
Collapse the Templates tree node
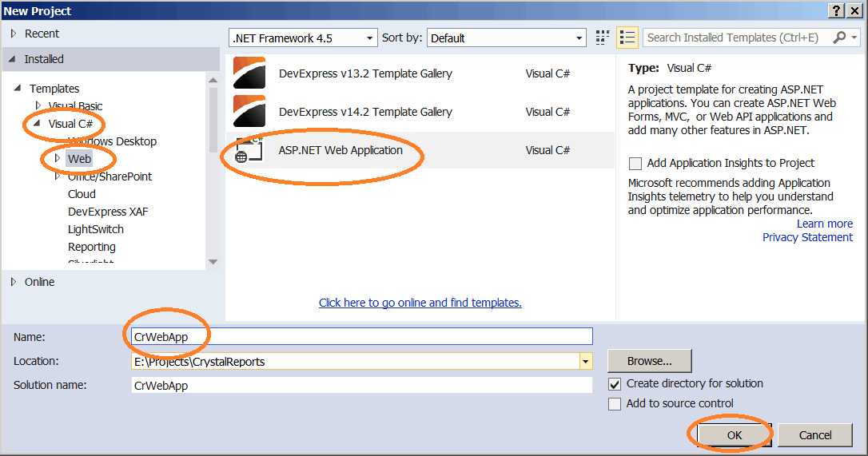point(18,88)
